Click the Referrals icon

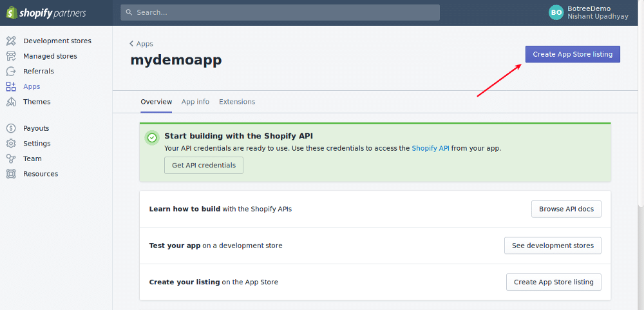tap(11, 71)
